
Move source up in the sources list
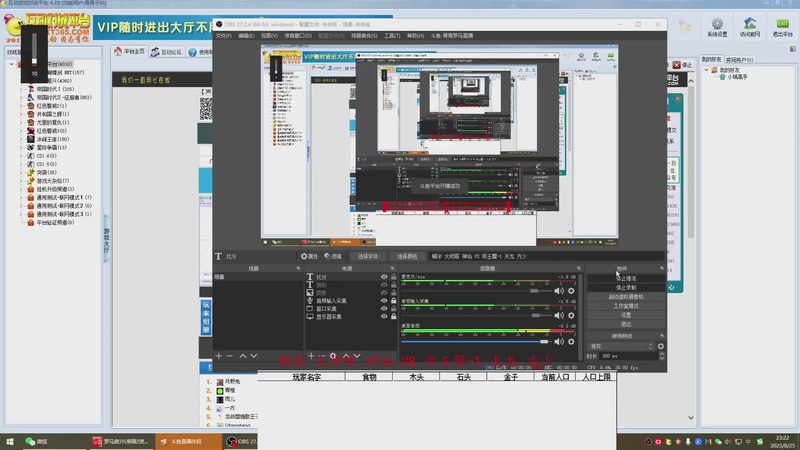point(346,356)
